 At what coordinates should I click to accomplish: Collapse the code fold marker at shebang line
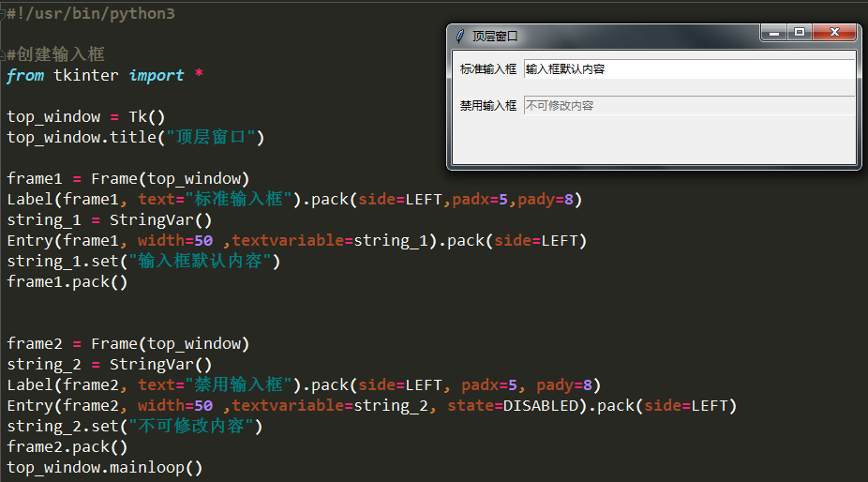pyautogui.click(x=3, y=13)
